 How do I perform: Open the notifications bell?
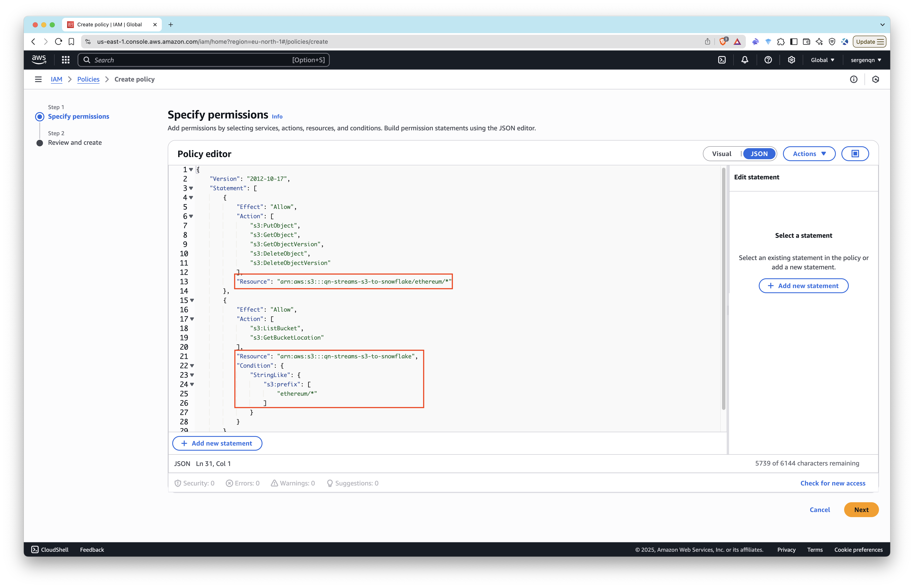click(744, 60)
